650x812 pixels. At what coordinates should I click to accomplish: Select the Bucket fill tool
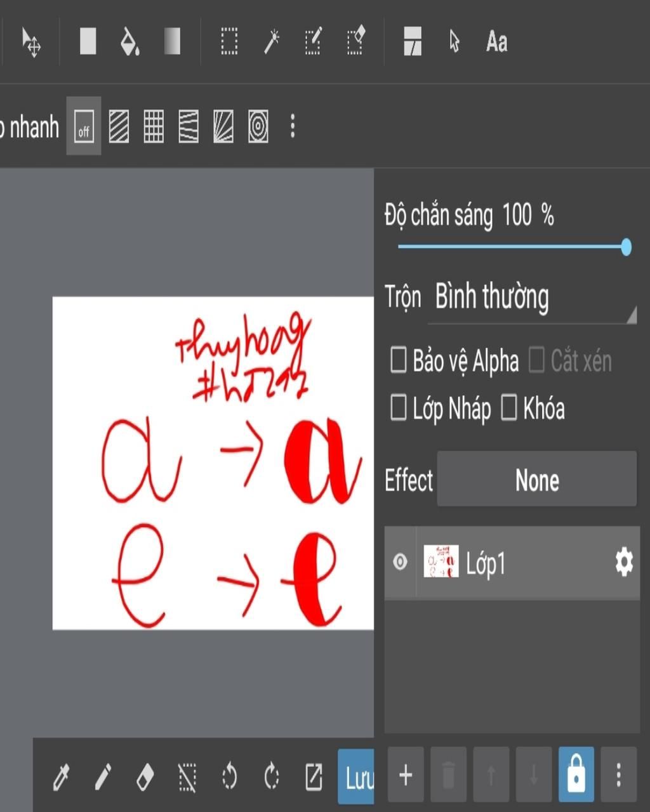[x=129, y=43]
